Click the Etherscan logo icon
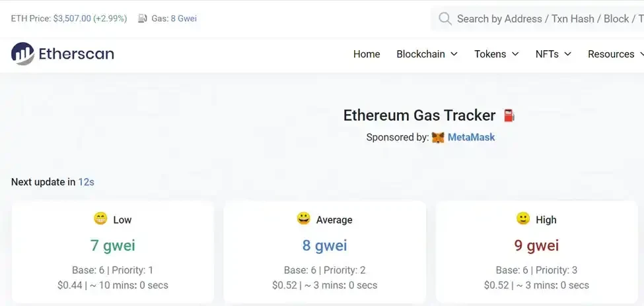The image size is (644, 306). coord(22,53)
